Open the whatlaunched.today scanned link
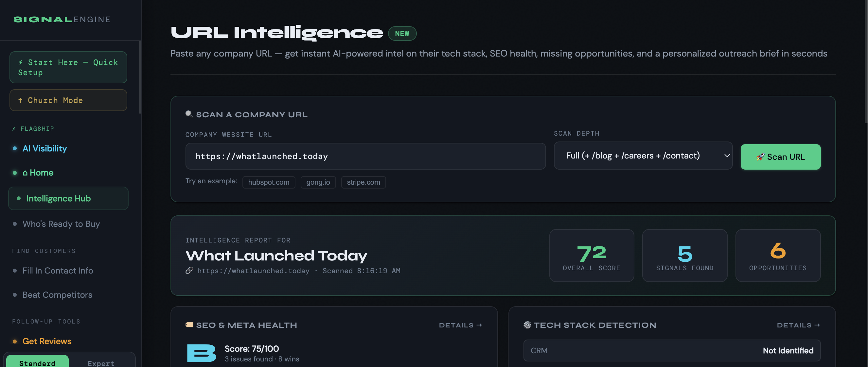This screenshot has height=367, width=868. [x=253, y=271]
